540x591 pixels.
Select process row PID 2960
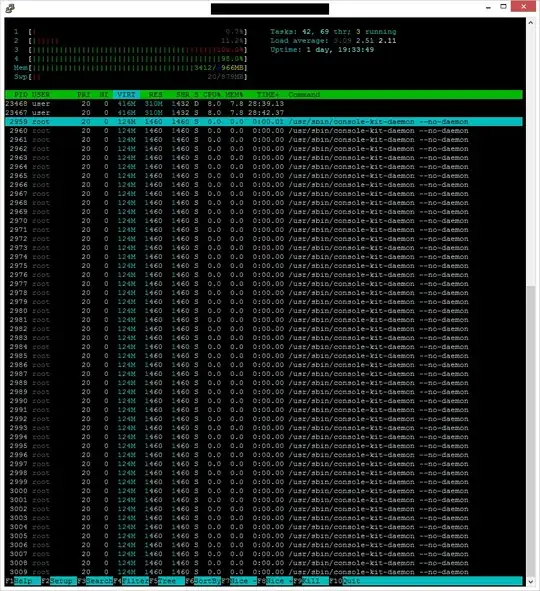tap(264, 131)
